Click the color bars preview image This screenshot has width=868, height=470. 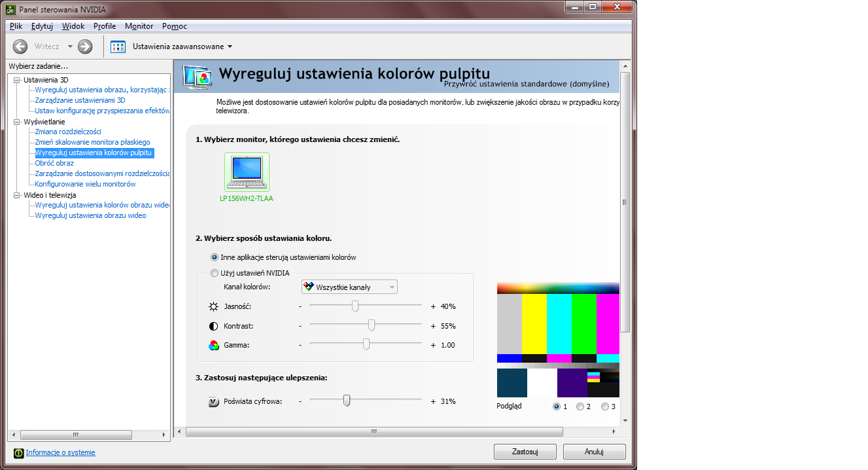(558, 340)
